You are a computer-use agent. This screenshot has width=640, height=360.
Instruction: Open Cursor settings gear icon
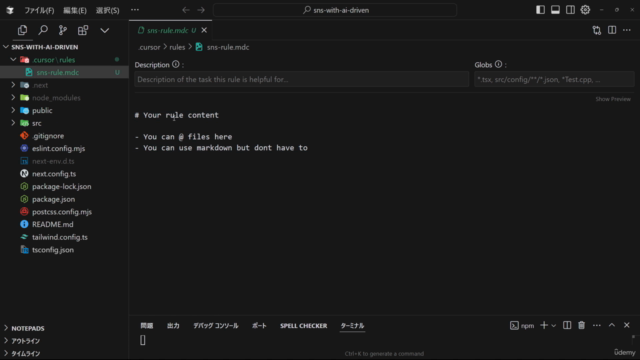(x=585, y=10)
